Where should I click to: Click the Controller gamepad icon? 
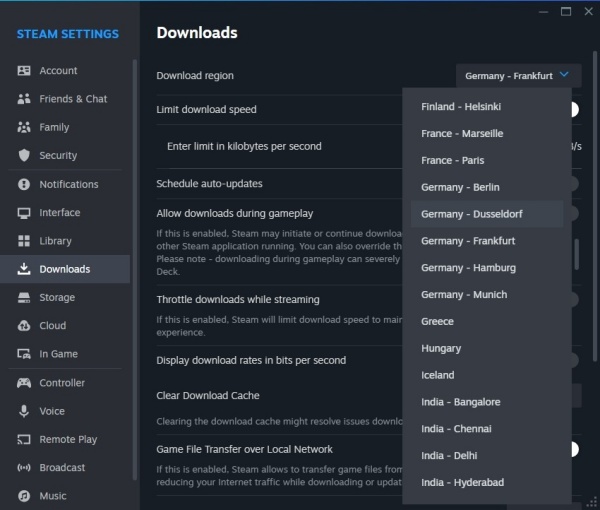click(x=24, y=383)
